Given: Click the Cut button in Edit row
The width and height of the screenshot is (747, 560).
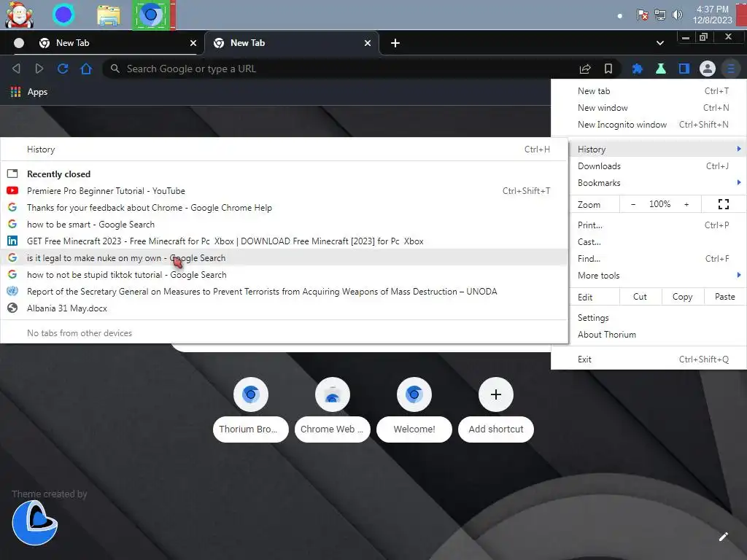Looking at the screenshot, I should point(640,297).
